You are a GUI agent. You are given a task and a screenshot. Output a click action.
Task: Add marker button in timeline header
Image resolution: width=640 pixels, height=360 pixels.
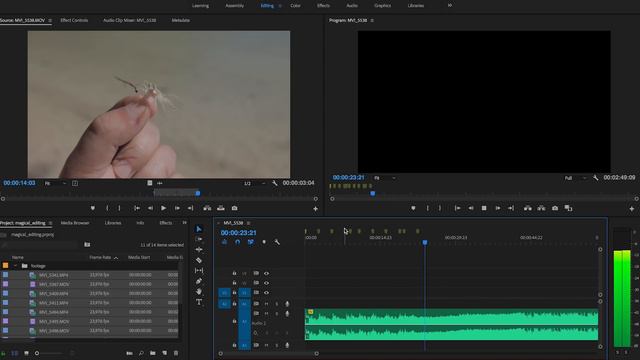pos(264,242)
